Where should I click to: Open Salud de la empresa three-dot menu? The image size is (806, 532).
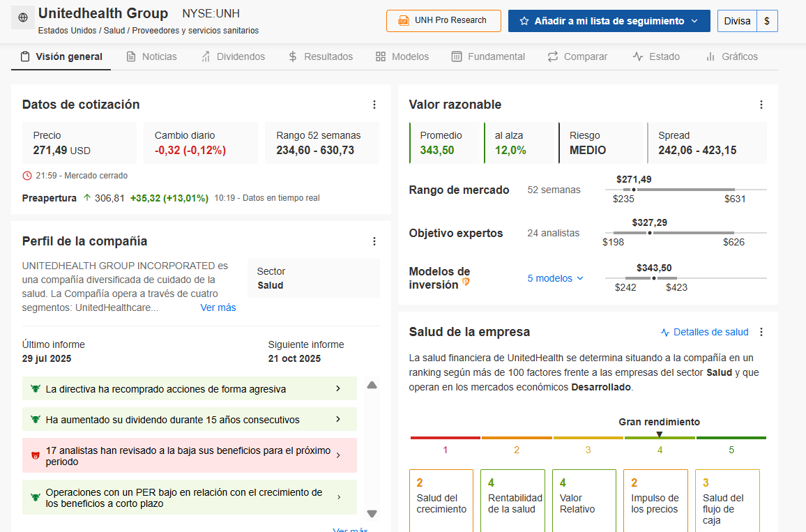coord(761,332)
